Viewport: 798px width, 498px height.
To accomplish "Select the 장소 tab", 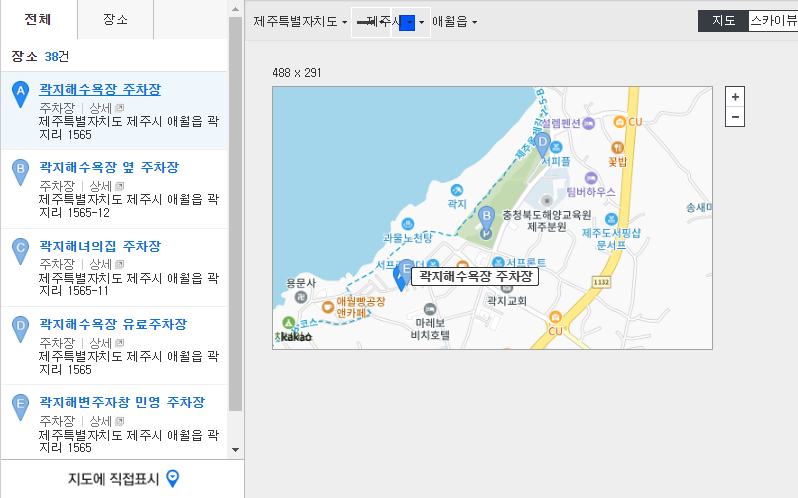I will click(x=116, y=19).
